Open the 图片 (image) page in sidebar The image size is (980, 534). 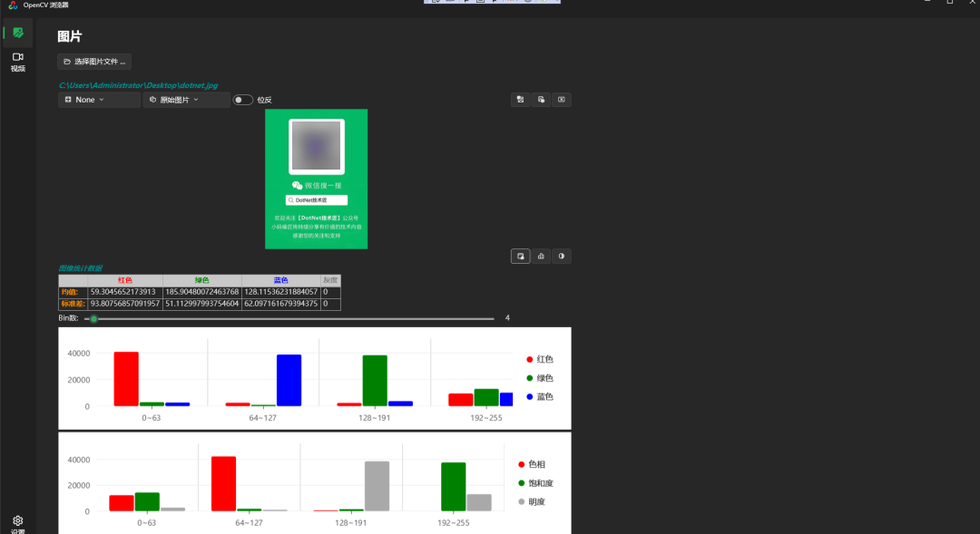tap(18, 33)
